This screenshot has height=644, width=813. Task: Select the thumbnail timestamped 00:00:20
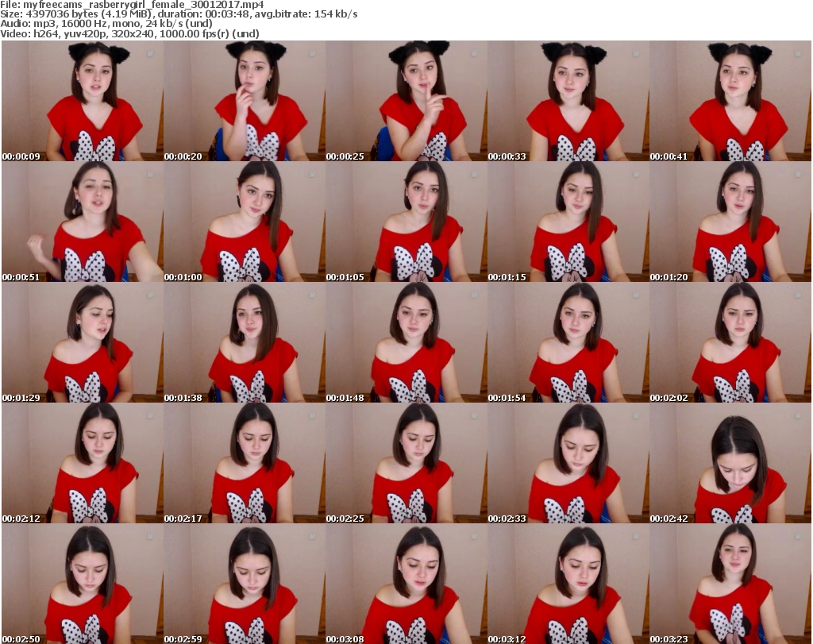coord(245,101)
